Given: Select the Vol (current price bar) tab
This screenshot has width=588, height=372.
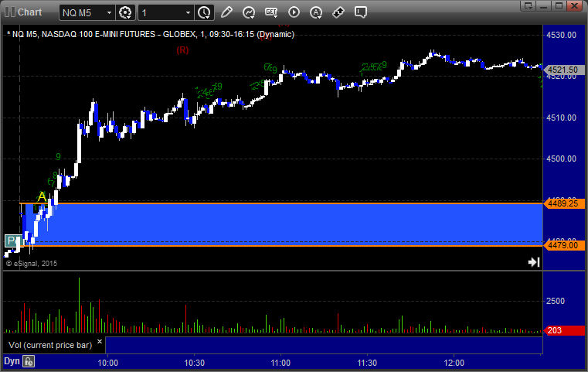Looking at the screenshot, I should tap(50, 345).
